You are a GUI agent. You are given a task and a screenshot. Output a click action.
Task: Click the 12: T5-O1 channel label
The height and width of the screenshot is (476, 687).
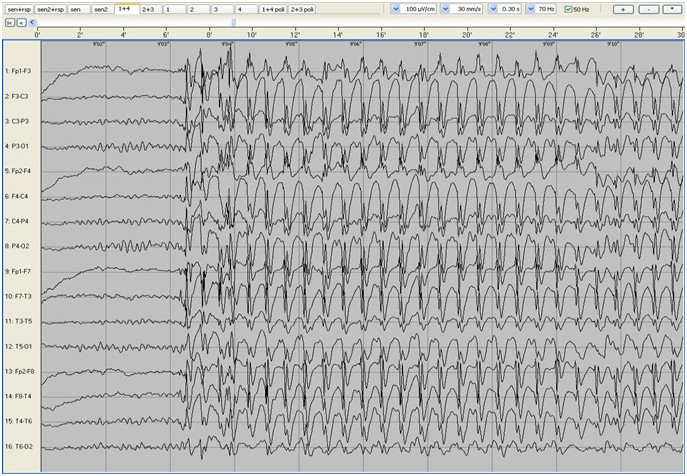tap(19, 346)
